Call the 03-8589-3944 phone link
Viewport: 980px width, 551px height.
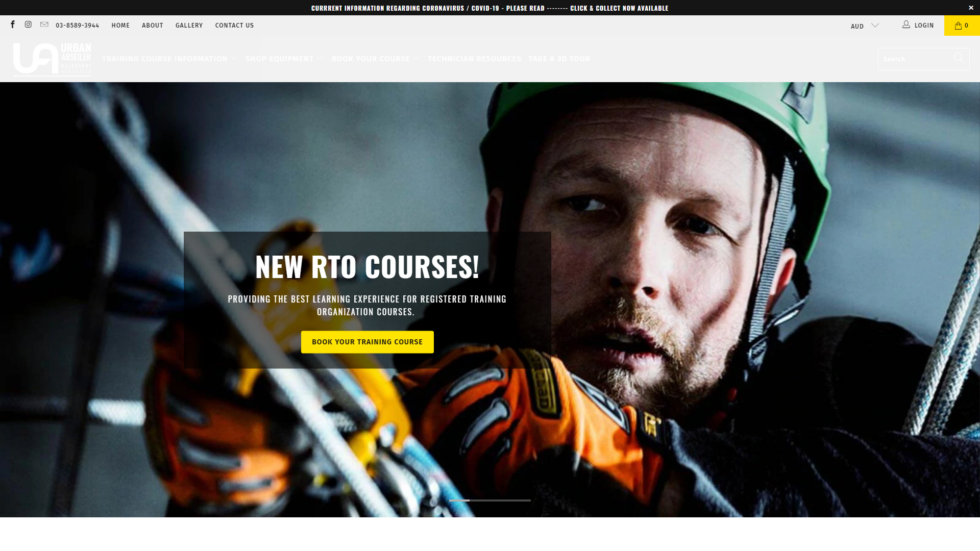point(77,26)
